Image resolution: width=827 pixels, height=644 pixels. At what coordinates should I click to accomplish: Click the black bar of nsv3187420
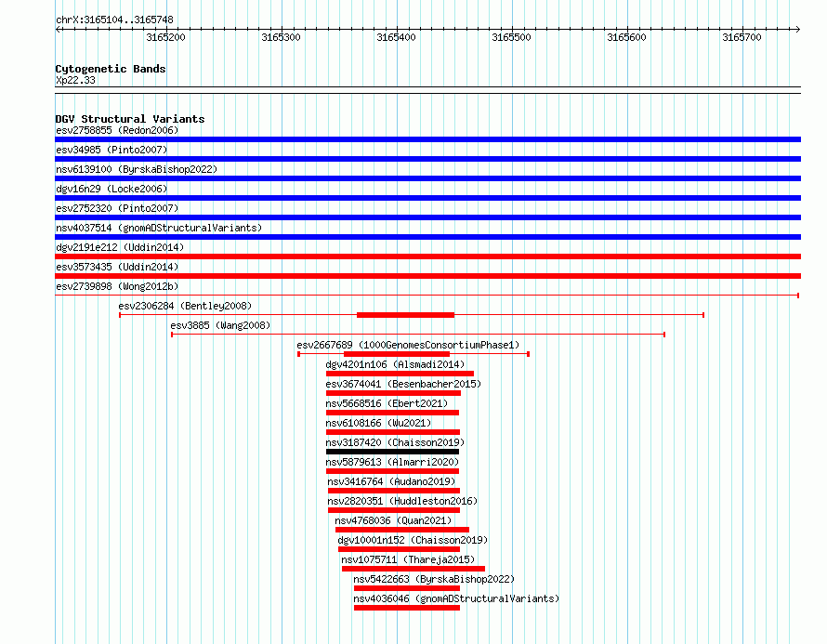click(392, 452)
